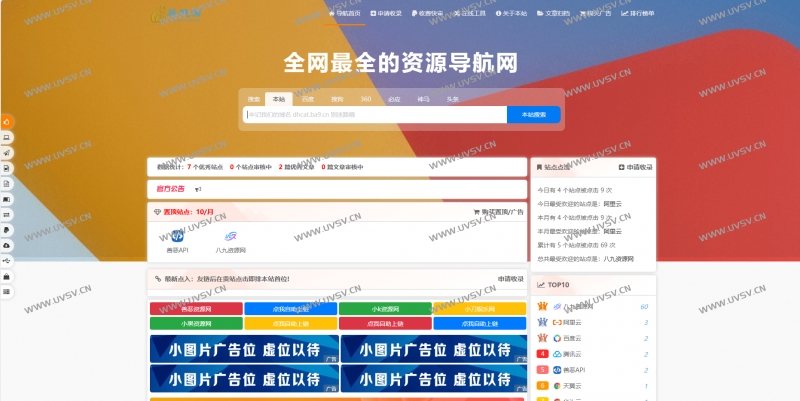Open 善恶API in the TOP10 list
Screen dimensions: 800x401
click(x=574, y=370)
